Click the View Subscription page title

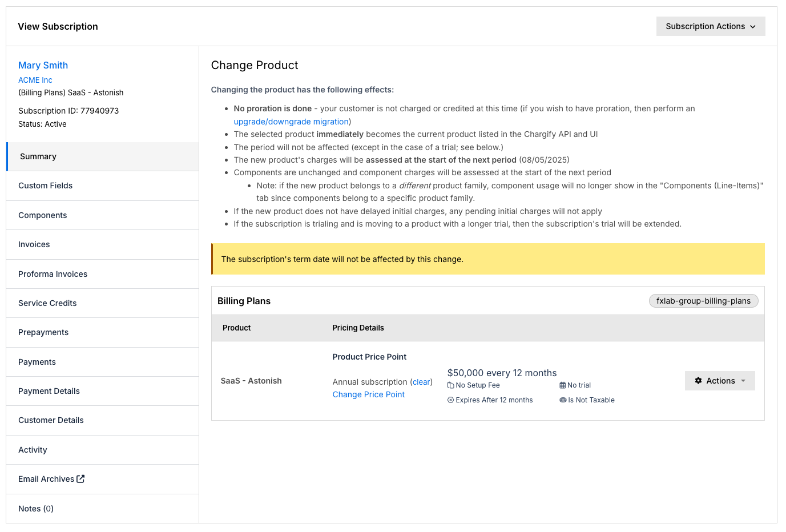[x=58, y=26]
